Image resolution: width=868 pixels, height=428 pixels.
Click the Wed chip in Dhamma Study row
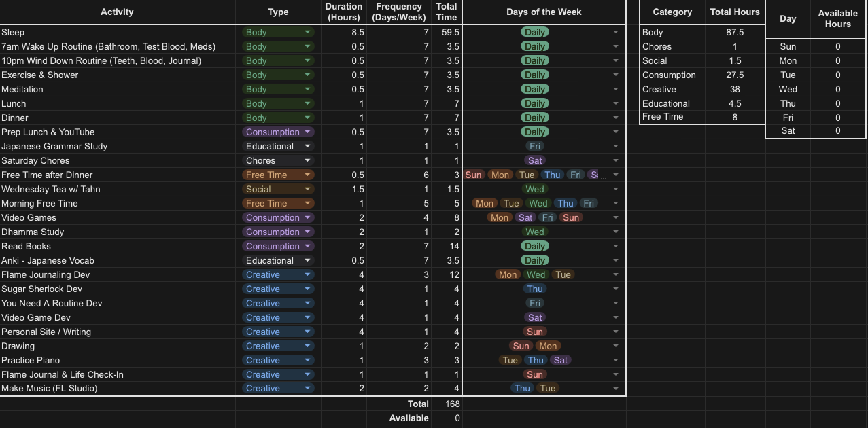point(534,232)
